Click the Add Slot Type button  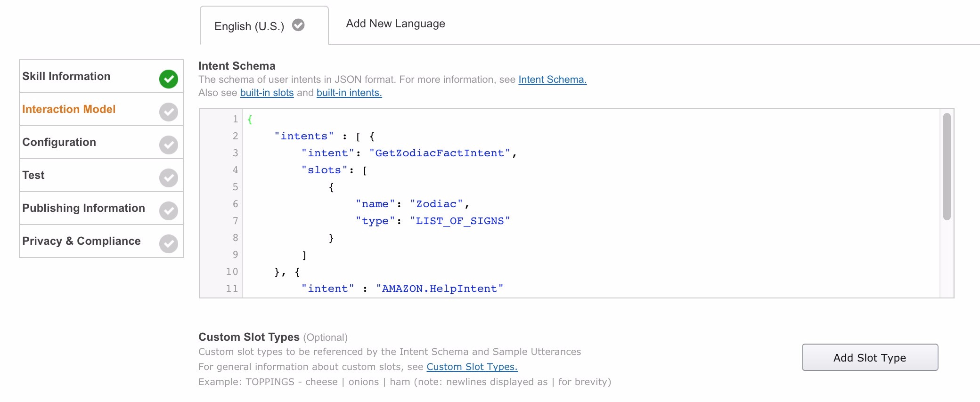pyautogui.click(x=870, y=357)
